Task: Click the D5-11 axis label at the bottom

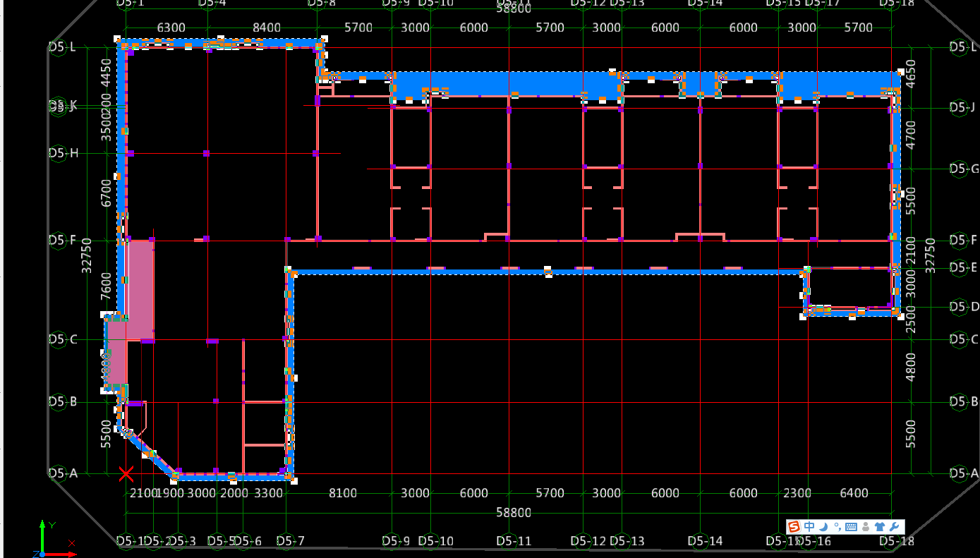Action: click(514, 541)
